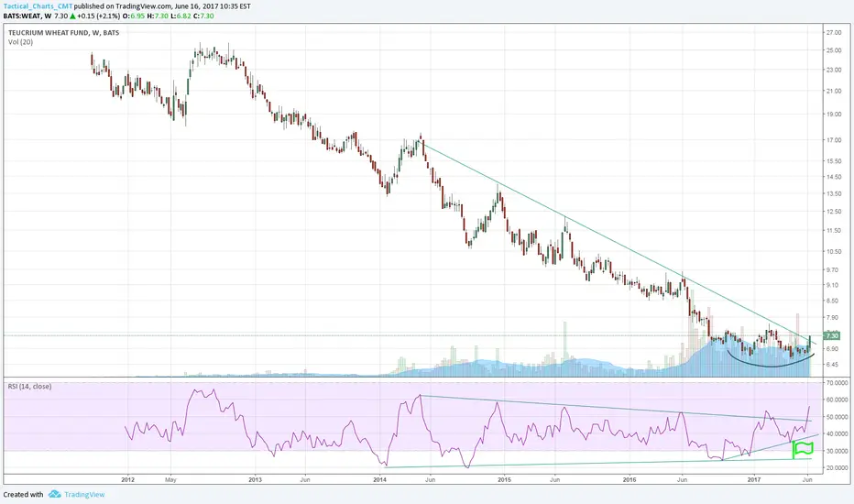854x504 pixels.
Task: Click the 30.0000 RSI axis label
Action: (x=837, y=451)
